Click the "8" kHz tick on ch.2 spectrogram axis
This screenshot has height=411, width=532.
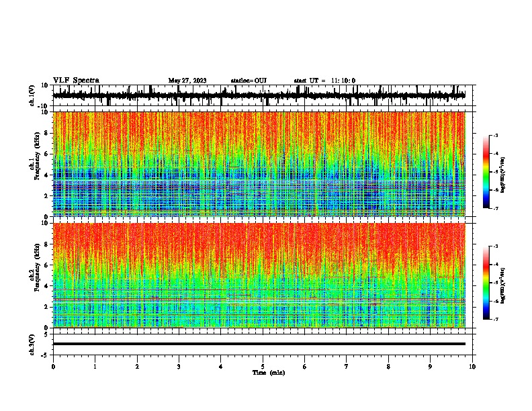[46, 244]
